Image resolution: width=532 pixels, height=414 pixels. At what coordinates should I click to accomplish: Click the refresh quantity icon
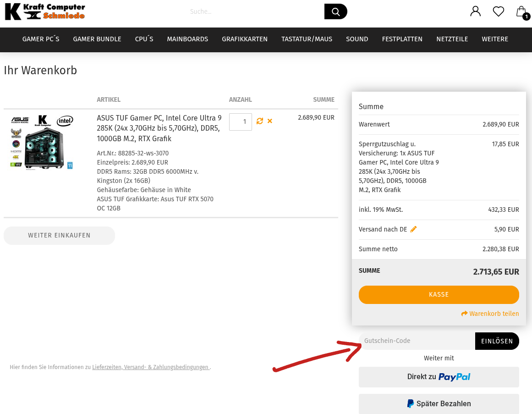pyautogui.click(x=260, y=121)
